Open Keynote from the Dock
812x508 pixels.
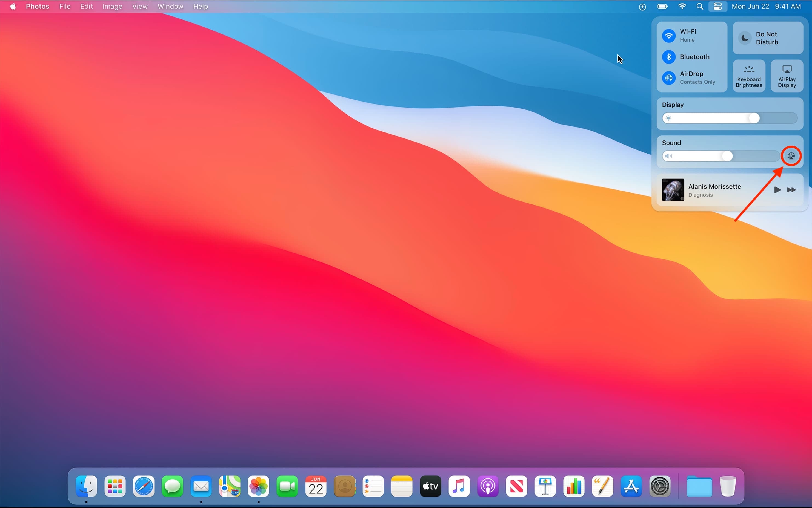pos(545,486)
